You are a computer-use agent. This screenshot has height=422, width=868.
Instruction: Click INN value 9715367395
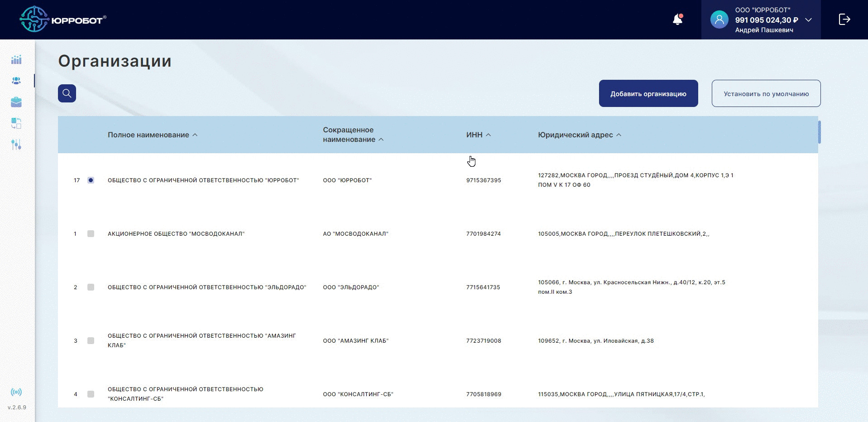(x=484, y=180)
